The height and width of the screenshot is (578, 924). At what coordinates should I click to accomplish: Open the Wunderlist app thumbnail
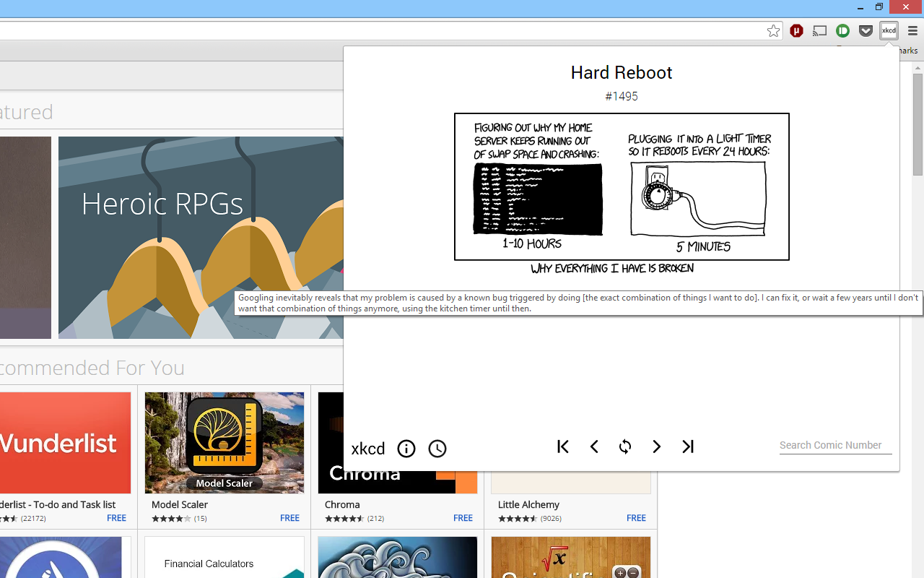pyautogui.click(x=65, y=443)
